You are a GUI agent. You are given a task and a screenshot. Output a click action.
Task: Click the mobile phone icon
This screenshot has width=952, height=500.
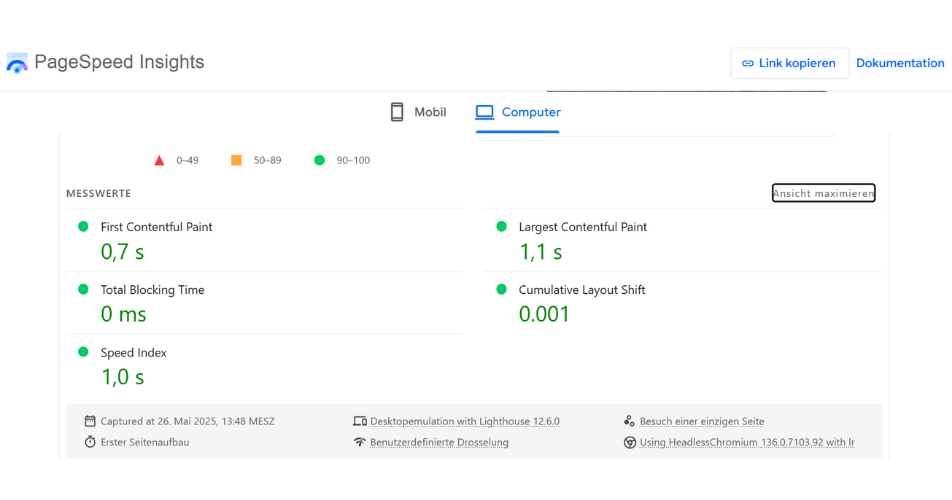[x=397, y=112]
